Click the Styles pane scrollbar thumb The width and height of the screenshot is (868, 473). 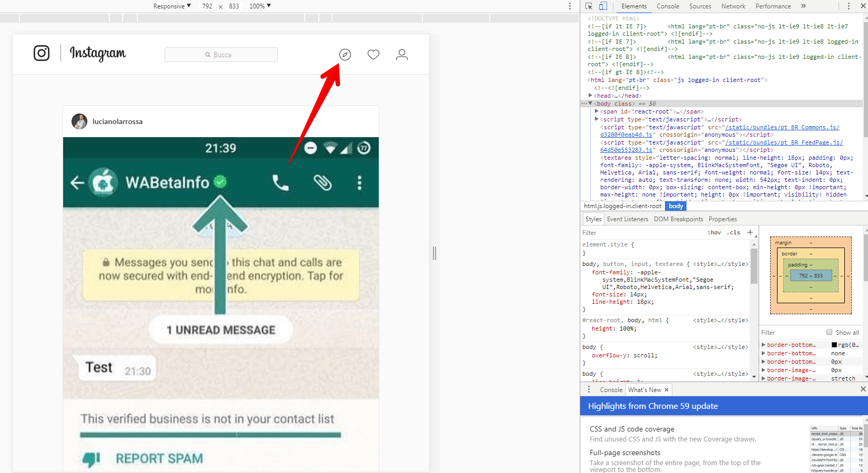click(754, 266)
